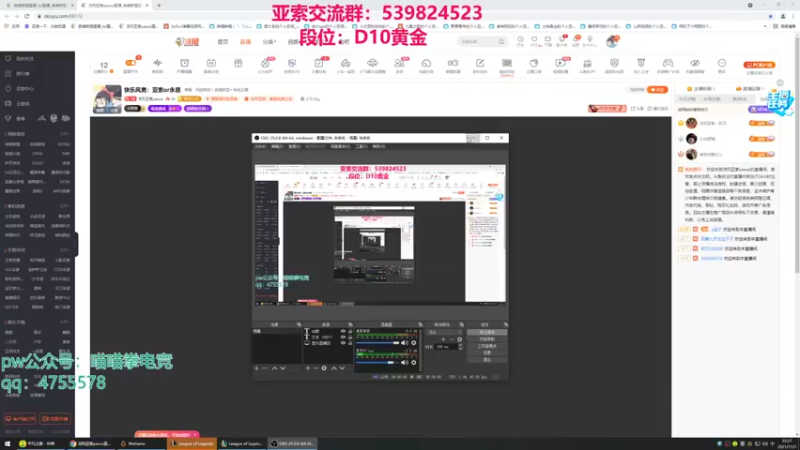Click the alarm clock icon in Douyu toolbar
The height and width of the screenshot is (450, 800).
coord(184,63)
